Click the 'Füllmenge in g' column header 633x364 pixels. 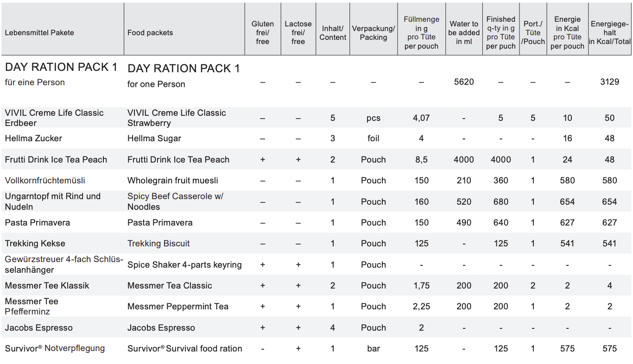pos(421,33)
